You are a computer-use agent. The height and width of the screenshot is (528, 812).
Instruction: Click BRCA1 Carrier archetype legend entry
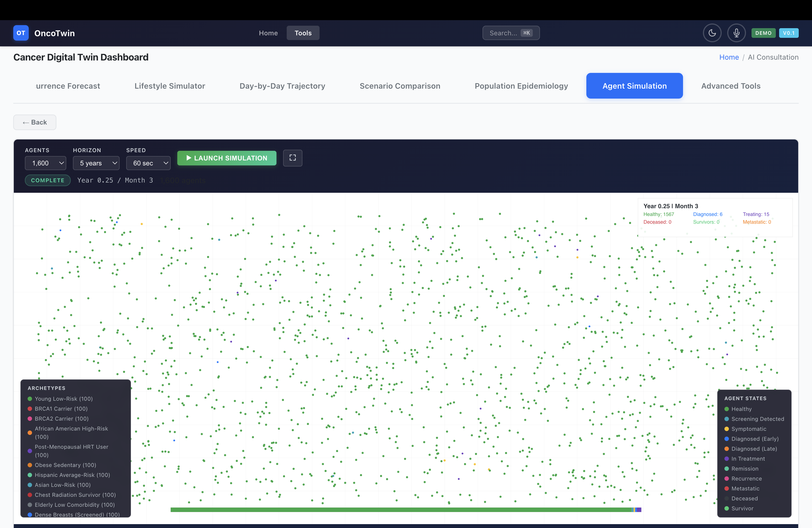61,409
